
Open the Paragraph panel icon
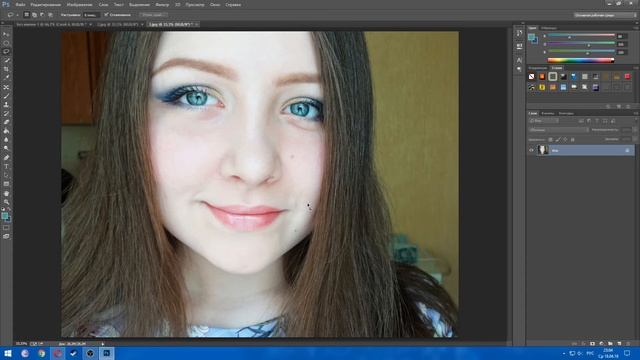tap(519, 69)
